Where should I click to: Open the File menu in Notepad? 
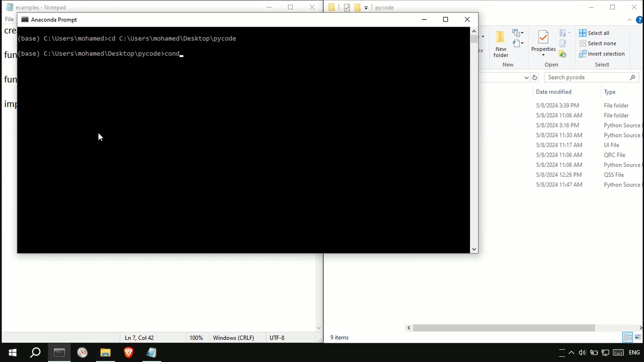coord(9,19)
